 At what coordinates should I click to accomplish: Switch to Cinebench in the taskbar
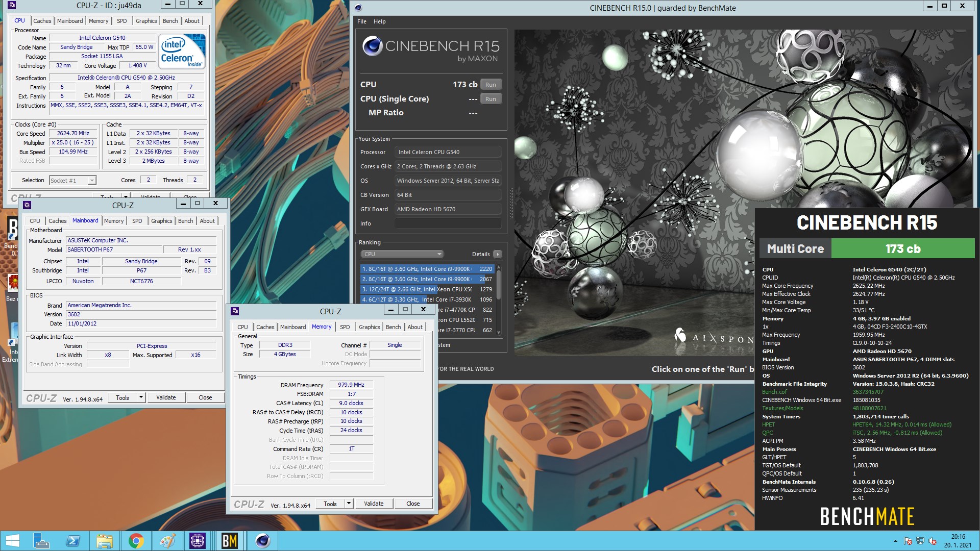point(262,541)
